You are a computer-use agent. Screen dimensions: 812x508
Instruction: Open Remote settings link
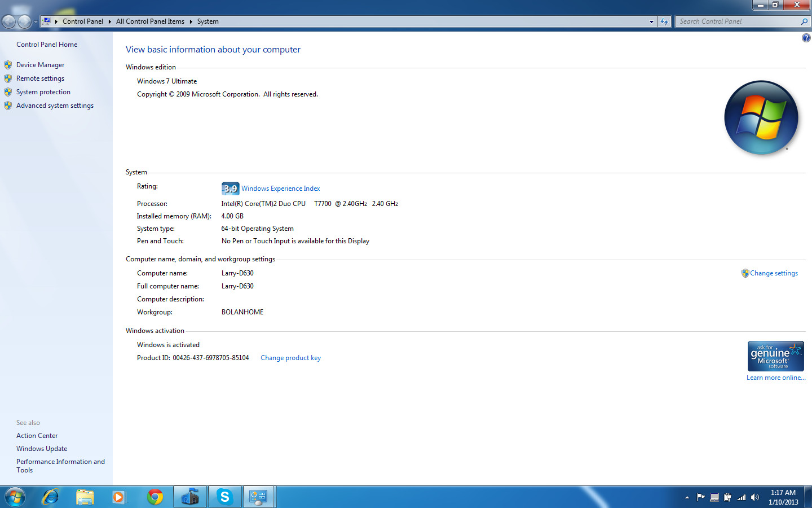(40, 78)
